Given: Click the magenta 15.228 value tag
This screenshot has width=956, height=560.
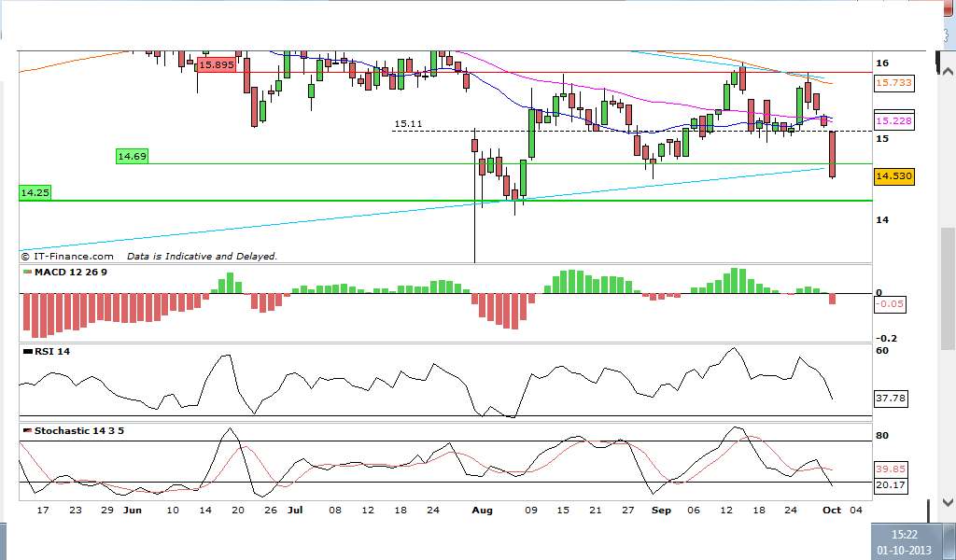Looking at the screenshot, I should (893, 120).
